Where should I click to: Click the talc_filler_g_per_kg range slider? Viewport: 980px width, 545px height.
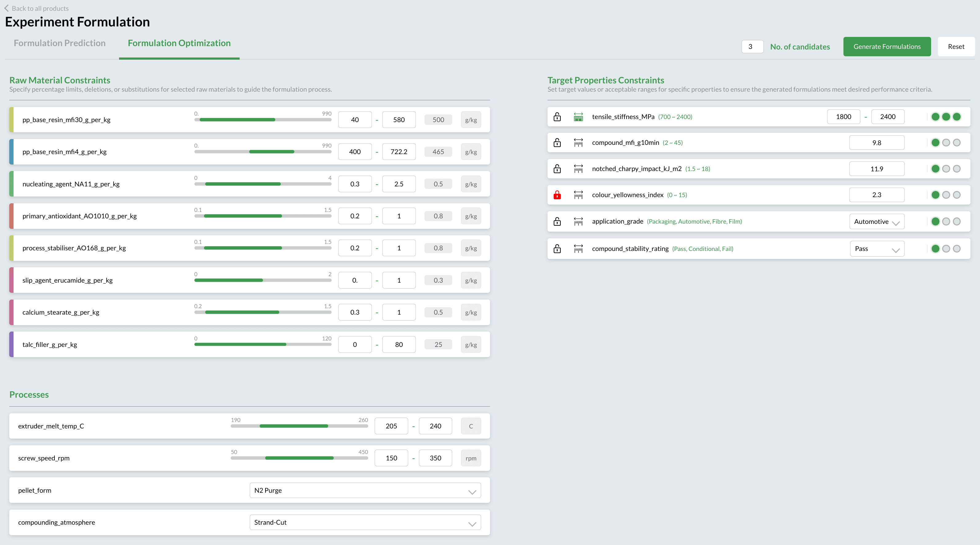click(262, 344)
